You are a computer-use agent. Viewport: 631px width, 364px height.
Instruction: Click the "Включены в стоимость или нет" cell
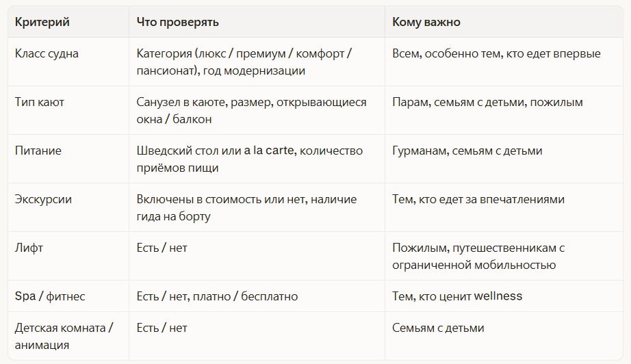click(x=246, y=207)
